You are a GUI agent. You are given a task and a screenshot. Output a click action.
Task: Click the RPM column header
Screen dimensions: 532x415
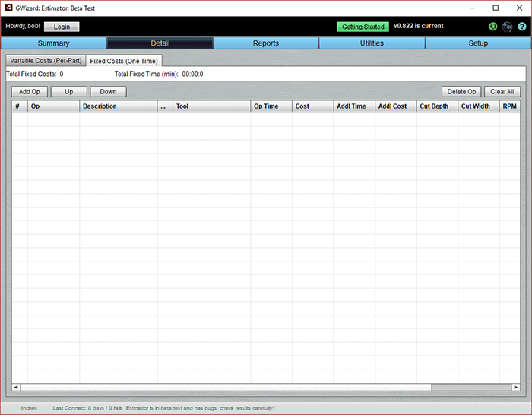pos(510,106)
